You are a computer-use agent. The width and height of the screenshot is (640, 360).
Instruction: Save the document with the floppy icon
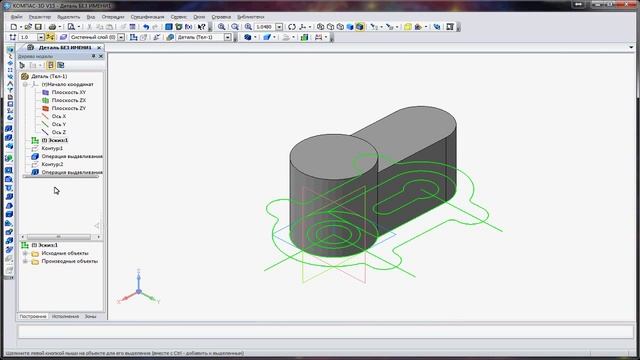(38, 27)
